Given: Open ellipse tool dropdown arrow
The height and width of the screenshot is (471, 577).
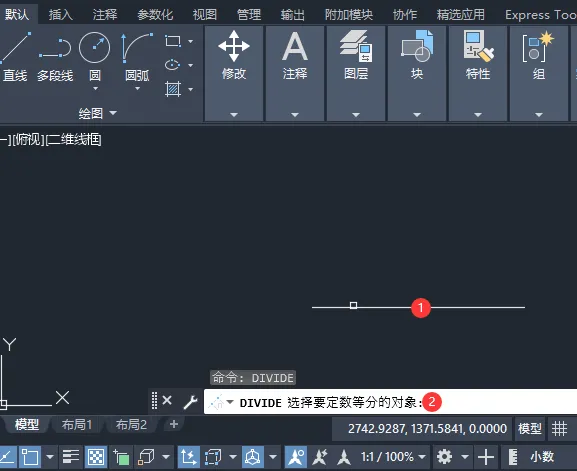Looking at the screenshot, I should click(x=190, y=65).
